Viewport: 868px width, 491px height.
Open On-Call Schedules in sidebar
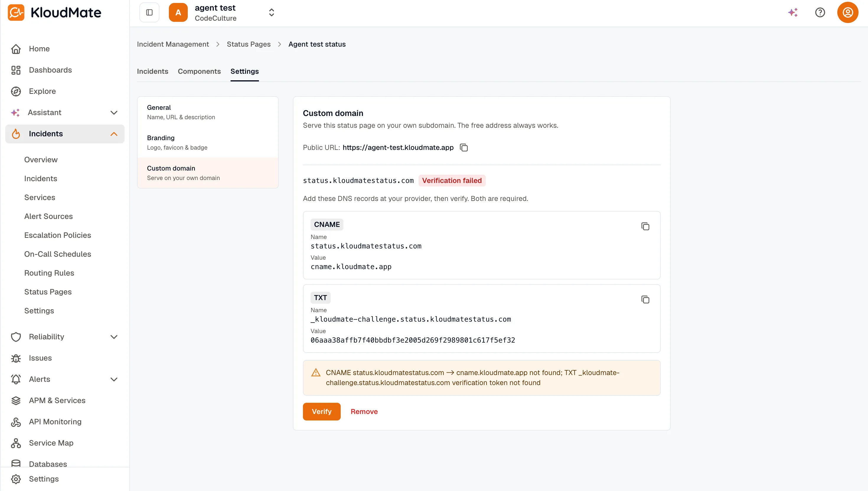tap(57, 254)
